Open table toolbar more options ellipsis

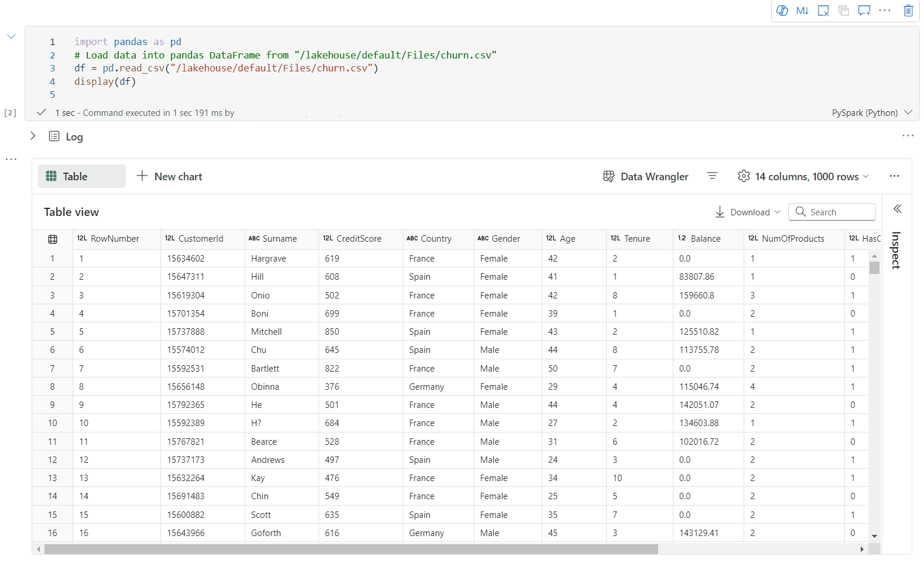(894, 176)
